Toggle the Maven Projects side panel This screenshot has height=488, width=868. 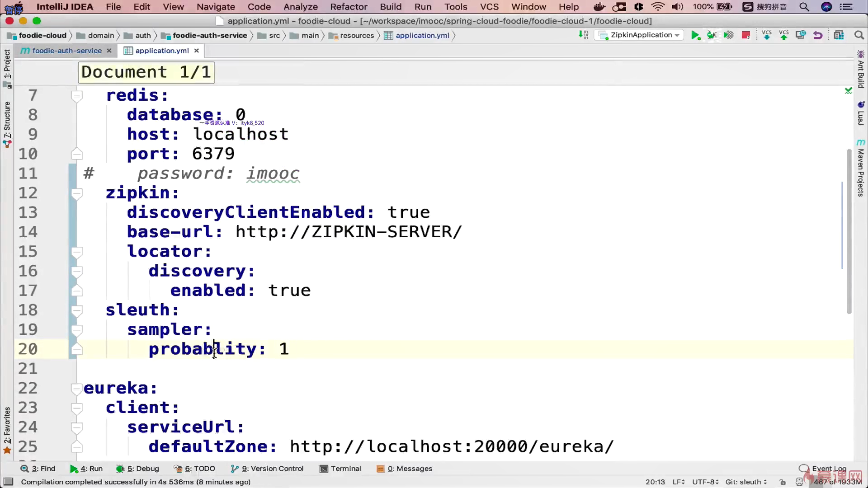(x=861, y=168)
